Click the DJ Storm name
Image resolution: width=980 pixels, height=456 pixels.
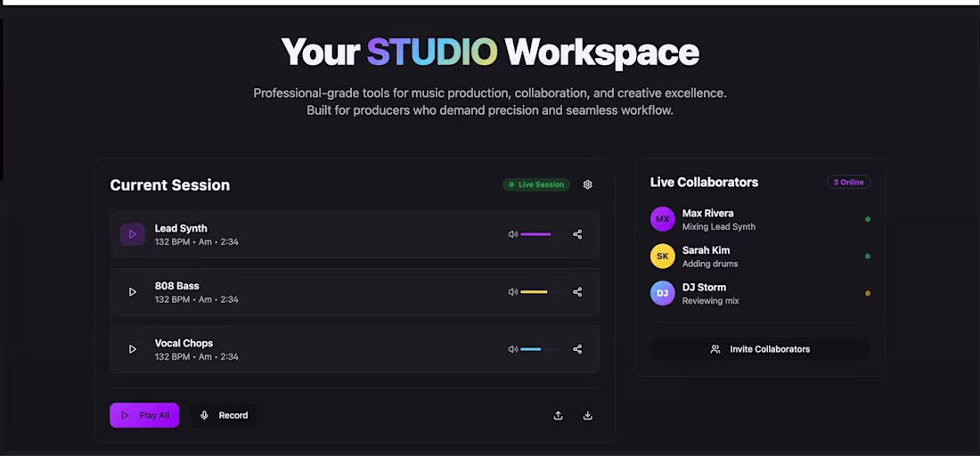click(x=704, y=288)
